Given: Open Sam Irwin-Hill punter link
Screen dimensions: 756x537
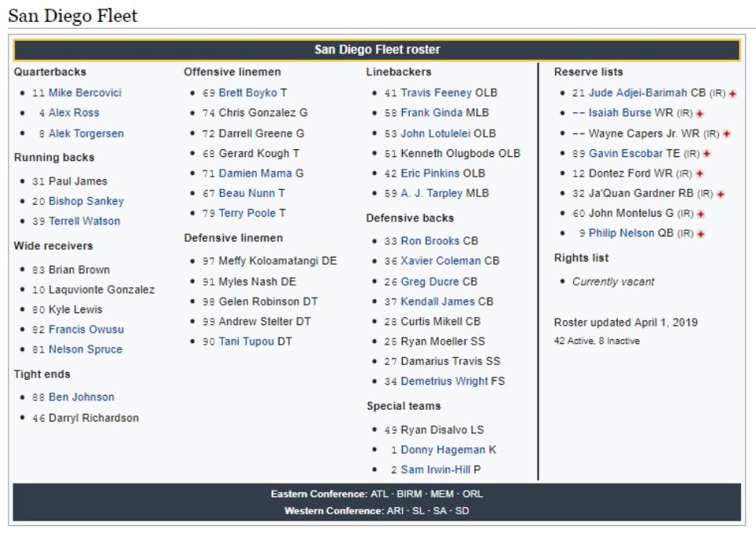Looking at the screenshot, I should click(x=436, y=469).
